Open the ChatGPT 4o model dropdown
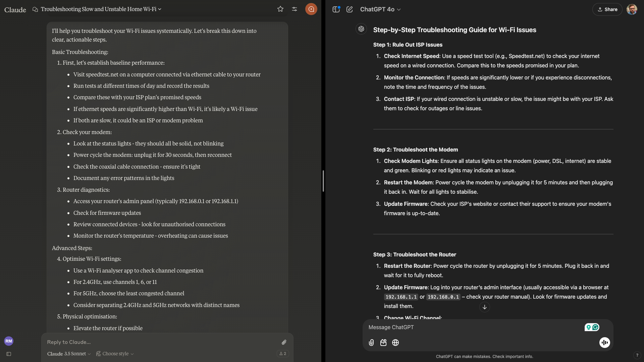644x362 pixels. click(x=380, y=9)
